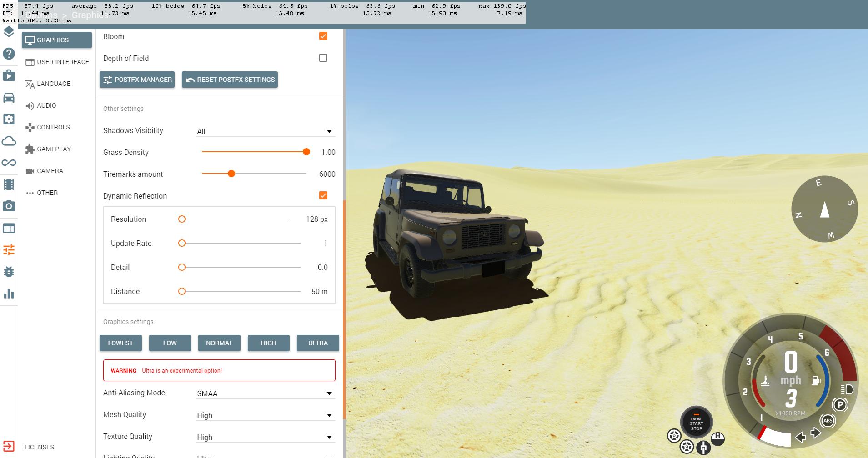Apply the Ultra graphics preset

pos(318,343)
